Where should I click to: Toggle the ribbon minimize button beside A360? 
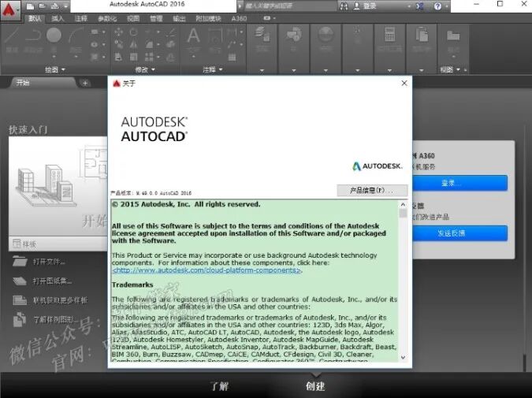coord(267,18)
